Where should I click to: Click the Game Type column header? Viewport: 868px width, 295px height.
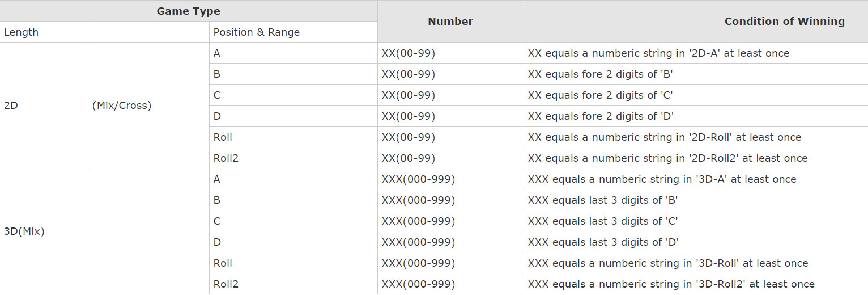pos(189,11)
